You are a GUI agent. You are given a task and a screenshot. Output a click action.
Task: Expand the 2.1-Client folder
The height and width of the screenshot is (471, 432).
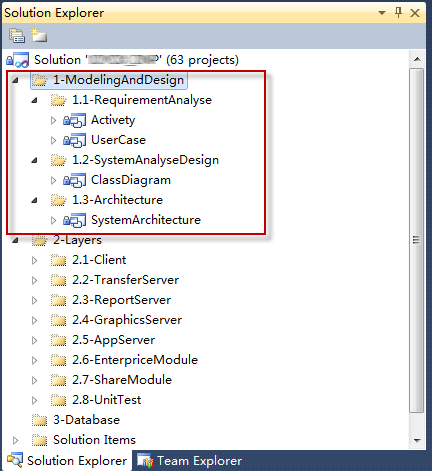tap(34, 260)
